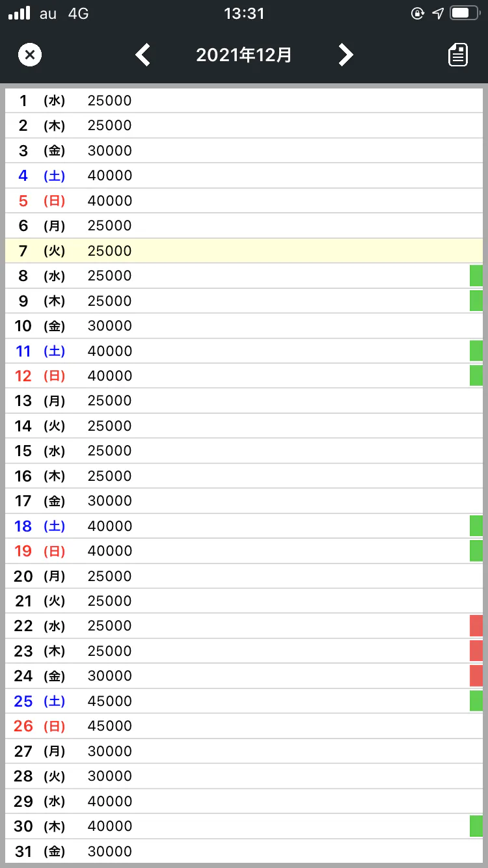
Task: Click the red marker on day 22
Action: [x=476, y=626]
